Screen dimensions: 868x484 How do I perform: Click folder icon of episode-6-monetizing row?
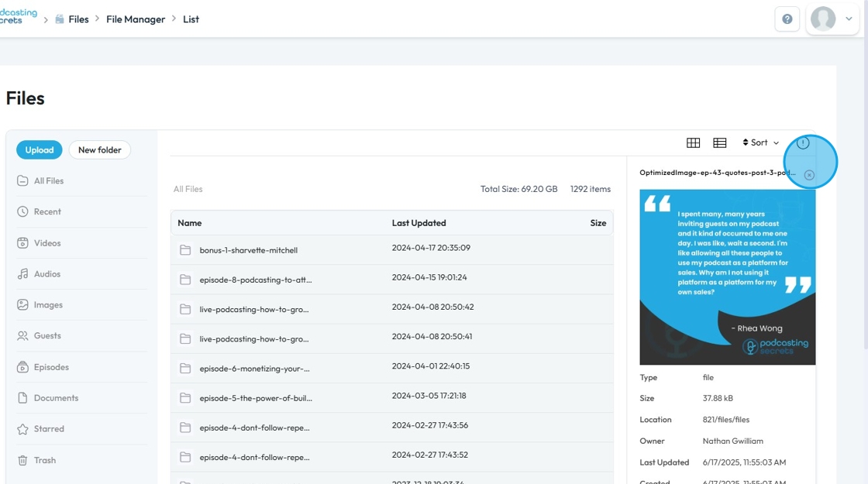tap(185, 369)
